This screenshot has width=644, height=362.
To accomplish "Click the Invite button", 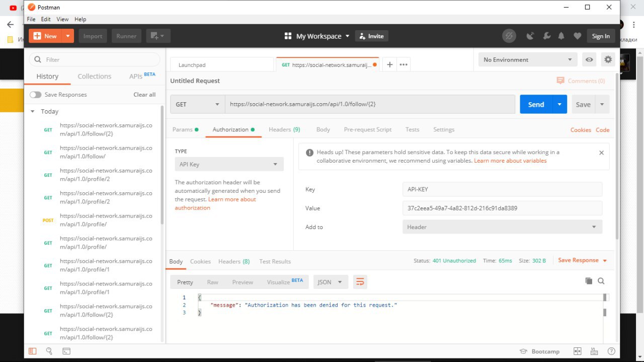I will coord(371,36).
